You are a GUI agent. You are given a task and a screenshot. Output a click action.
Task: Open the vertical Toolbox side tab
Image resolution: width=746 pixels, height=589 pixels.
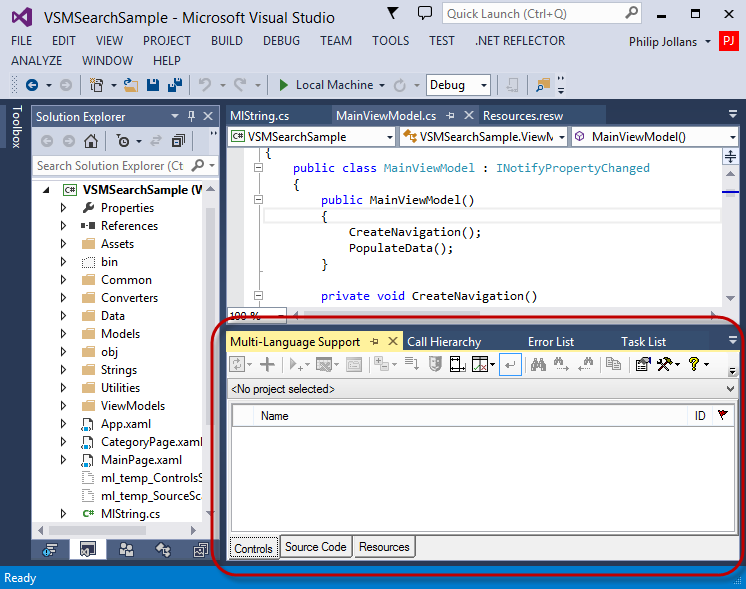[15, 127]
